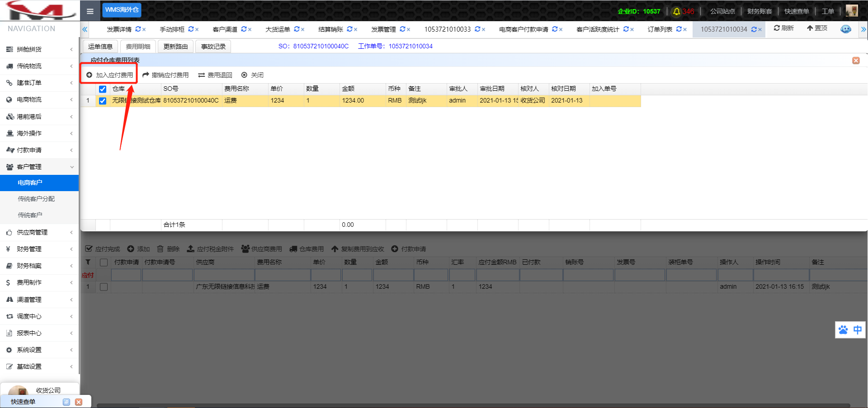Image resolution: width=868 pixels, height=408 pixels.
Task: Click 关闭 button in dialog toolbar
Action: tap(252, 75)
